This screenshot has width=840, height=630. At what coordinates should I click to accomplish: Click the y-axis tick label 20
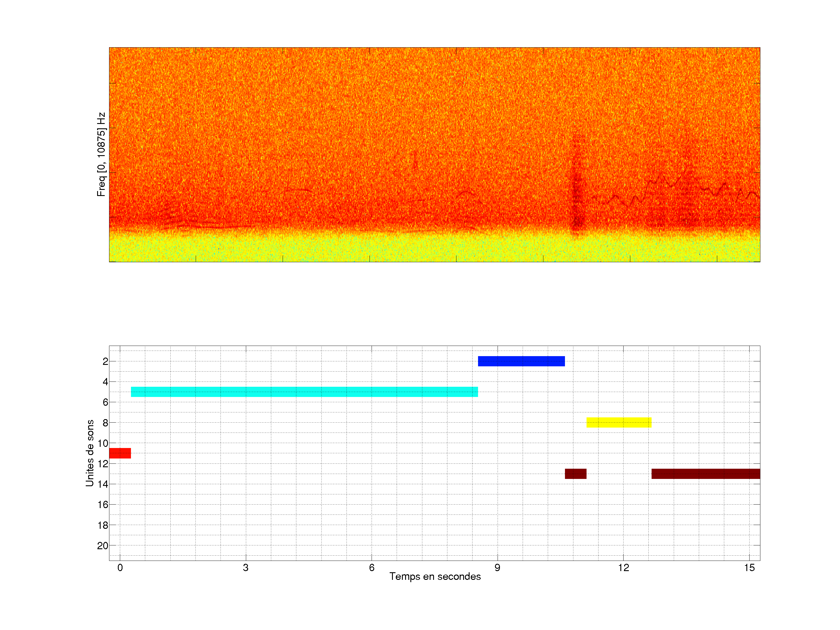click(x=103, y=546)
